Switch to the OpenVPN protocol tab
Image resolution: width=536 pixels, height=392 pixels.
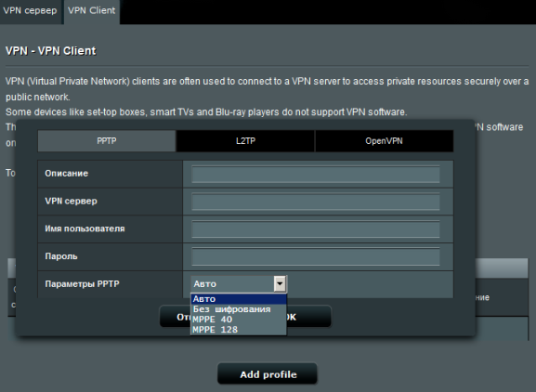tap(384, 141)
